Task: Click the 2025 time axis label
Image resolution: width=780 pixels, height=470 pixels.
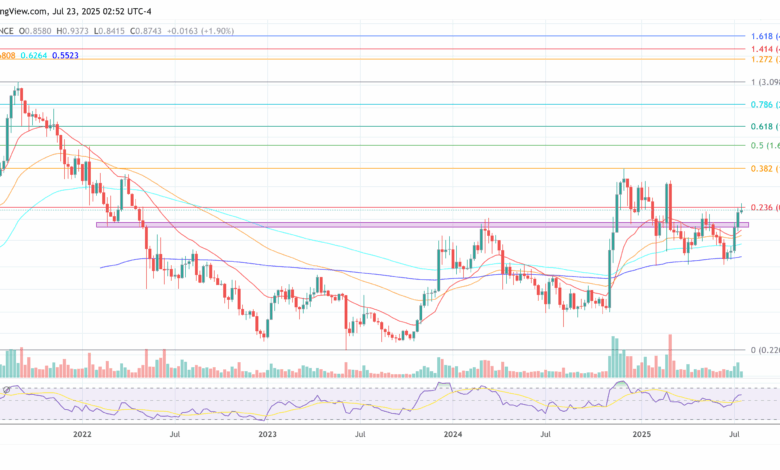Action: 640,436
